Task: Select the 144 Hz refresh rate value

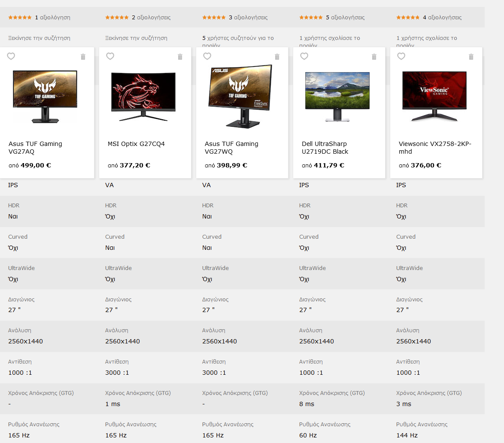Action: coord(407,435)
